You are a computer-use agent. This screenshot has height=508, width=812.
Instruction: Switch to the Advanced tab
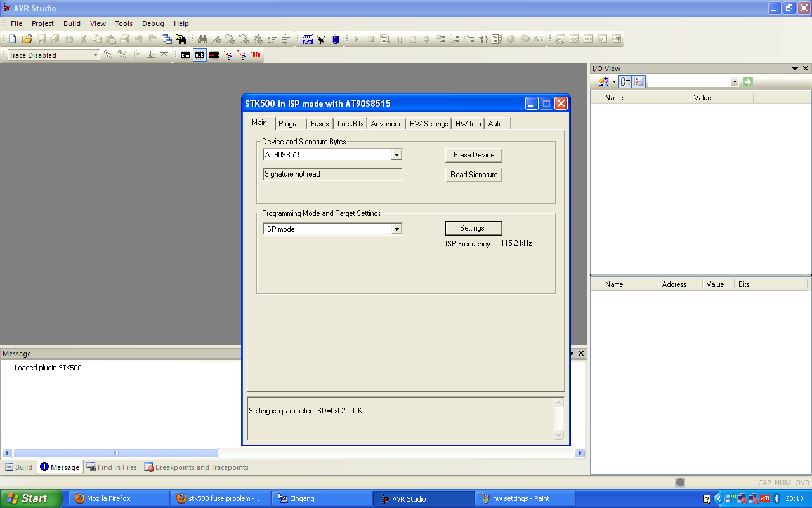386,124
